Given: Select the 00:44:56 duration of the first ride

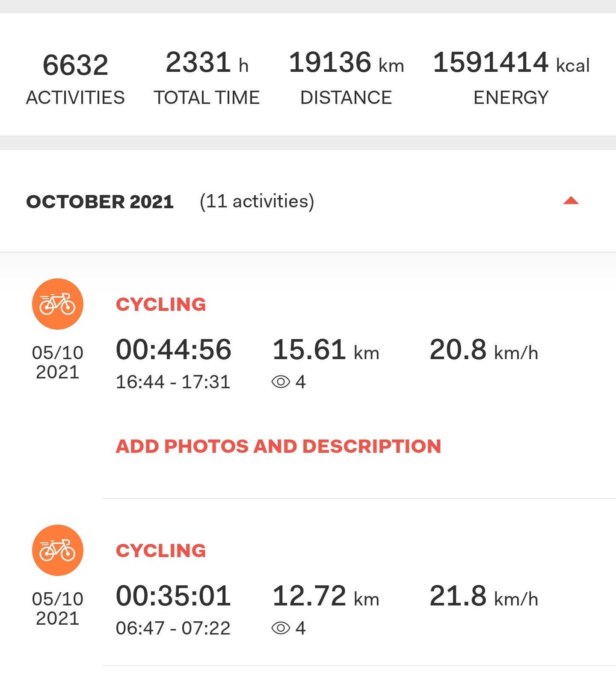Looking at the screenshot, I should pyautogui.click(x=174, y=349).
